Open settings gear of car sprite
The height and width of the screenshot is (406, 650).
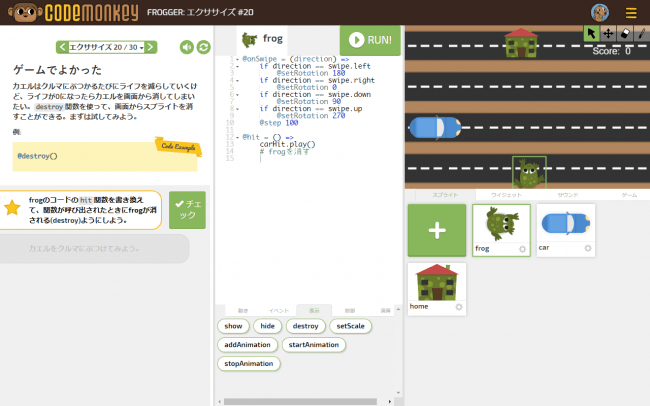click(x=588, y=248)
